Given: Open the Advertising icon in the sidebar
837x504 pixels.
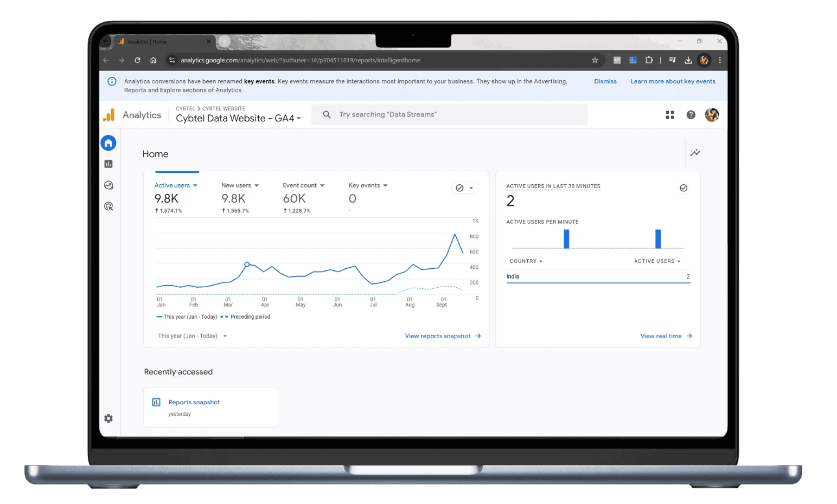Looking at the screenshot, I should tap(108, 206).
